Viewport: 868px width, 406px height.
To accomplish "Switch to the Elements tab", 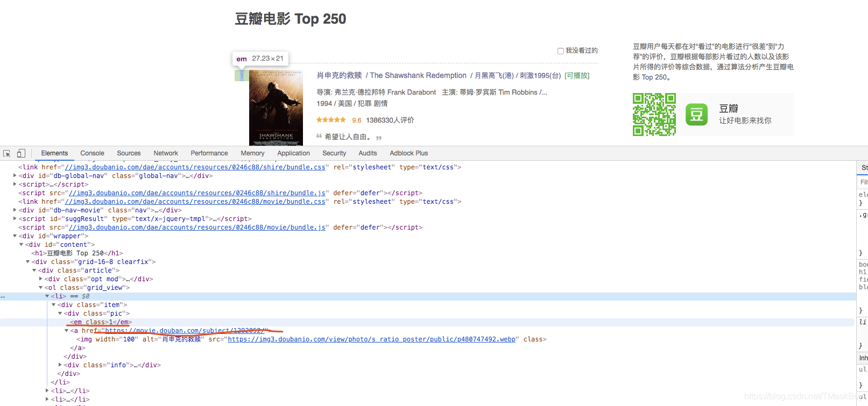I will [54, 153].
